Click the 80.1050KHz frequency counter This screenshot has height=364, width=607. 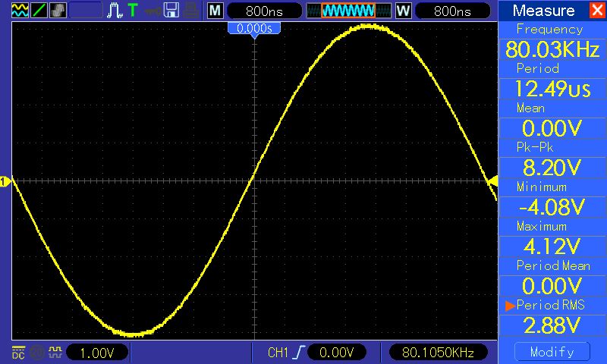coord(438,353)
